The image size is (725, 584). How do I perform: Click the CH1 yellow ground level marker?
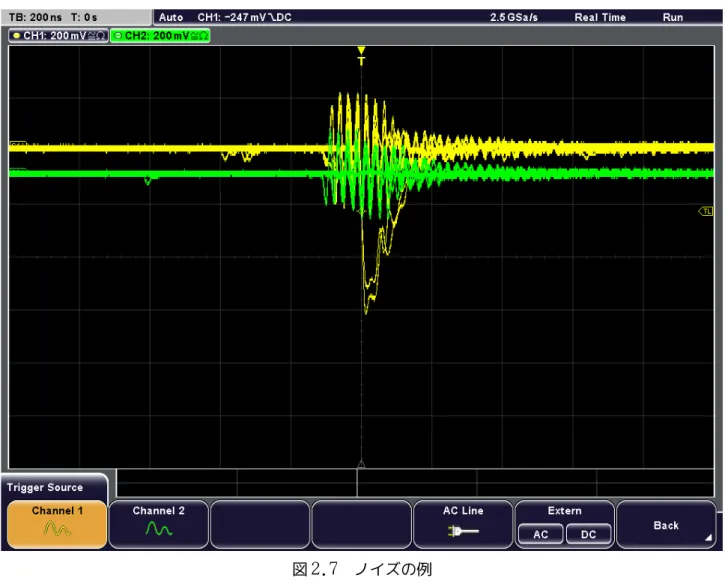click(18, 145)
